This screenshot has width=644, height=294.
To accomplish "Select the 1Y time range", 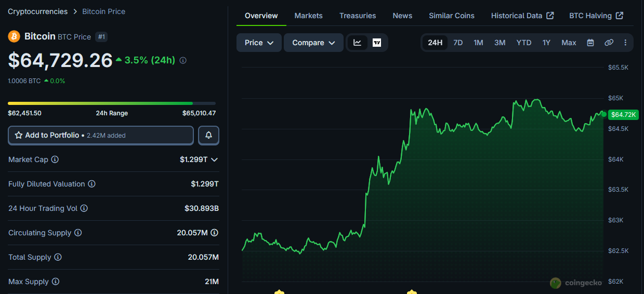I will (x=546, y=43).
